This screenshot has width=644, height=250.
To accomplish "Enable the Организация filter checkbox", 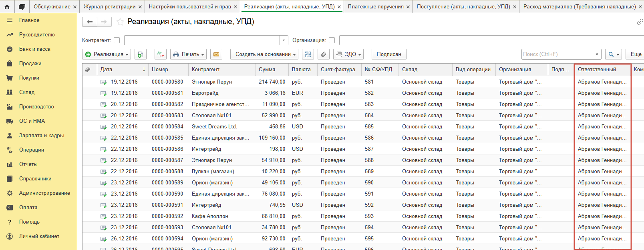I will pyautogui.click(x=332, y=40).
